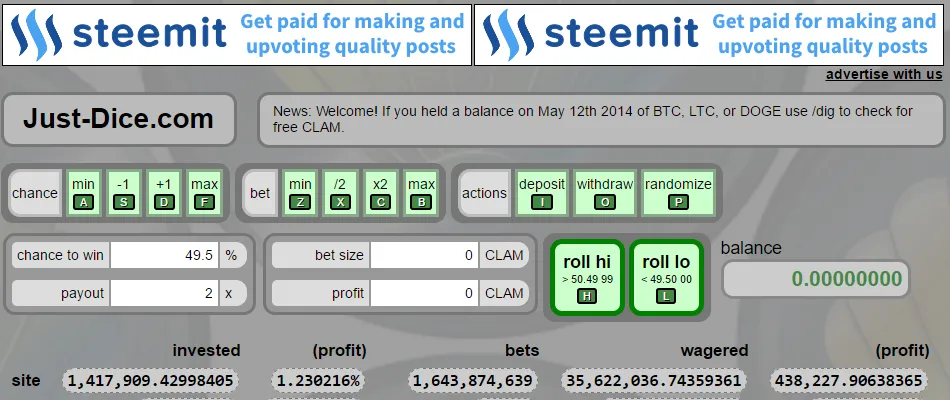This screenshot has width=950, height=400.
Task: Edit the bet size field
Action: [x=424, y=255]
